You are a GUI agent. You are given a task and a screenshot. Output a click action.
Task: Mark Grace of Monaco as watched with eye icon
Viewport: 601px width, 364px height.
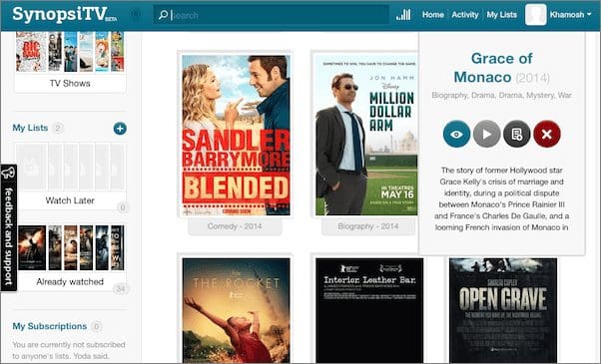(x=456, y=134)
